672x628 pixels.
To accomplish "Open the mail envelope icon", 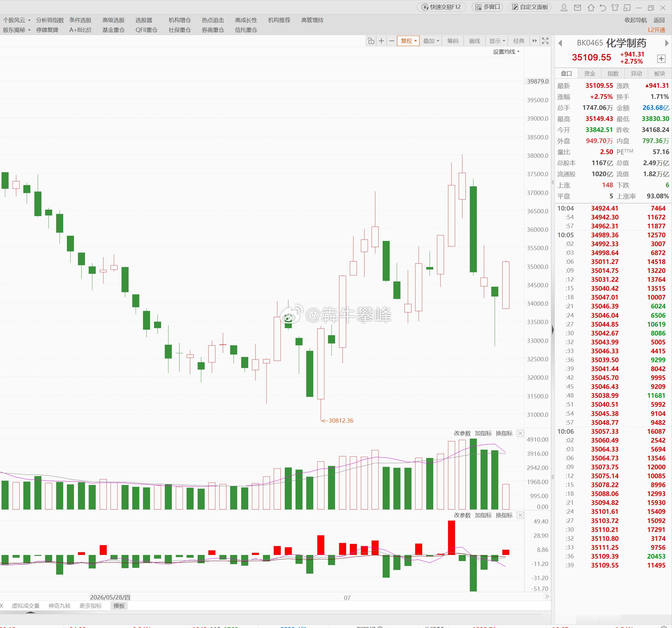I will pyautogui.click(x=578, y=7).
